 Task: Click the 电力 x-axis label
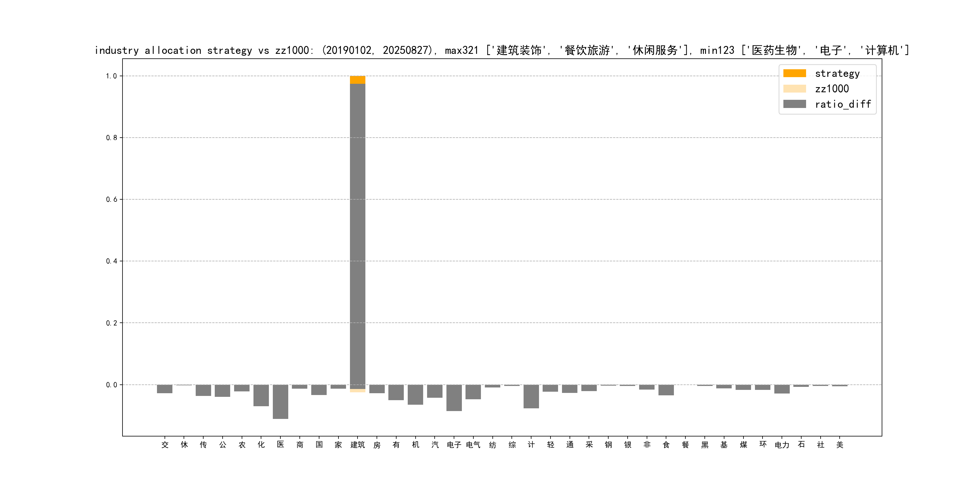[782, 445]
